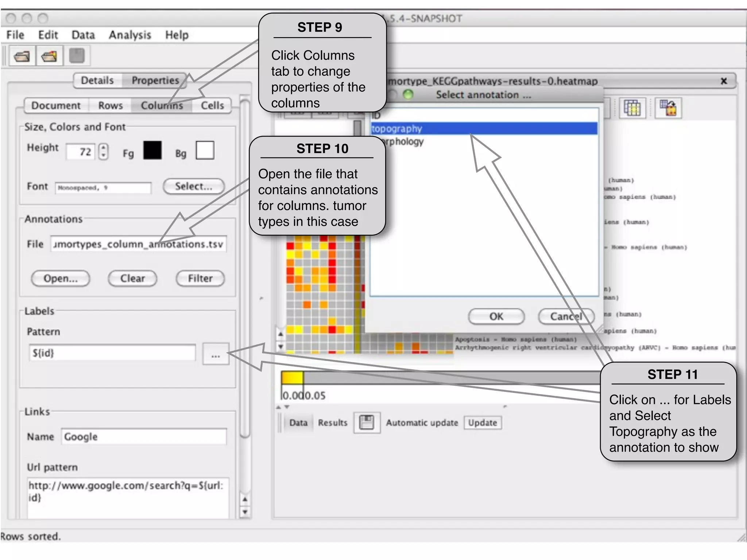This screenshot has width=747, height=560.
Task: Click the annotations File path field
Action: (139, 244)
